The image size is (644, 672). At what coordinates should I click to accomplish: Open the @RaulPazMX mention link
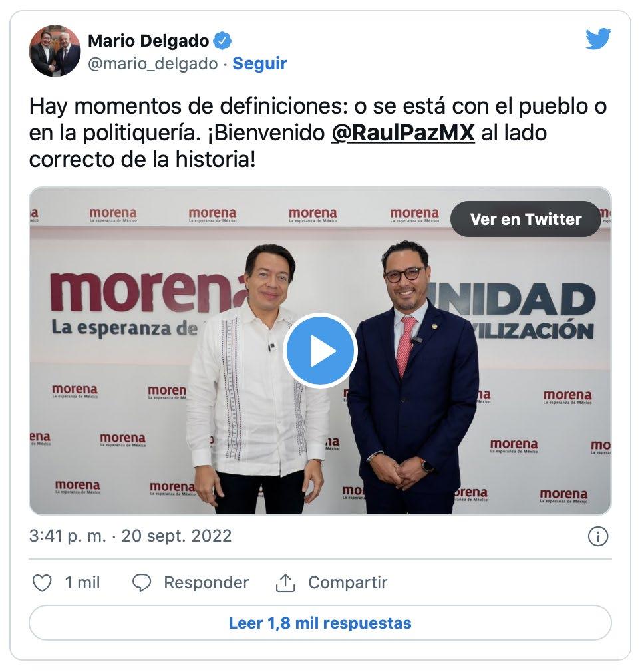(x=402, y=133)
